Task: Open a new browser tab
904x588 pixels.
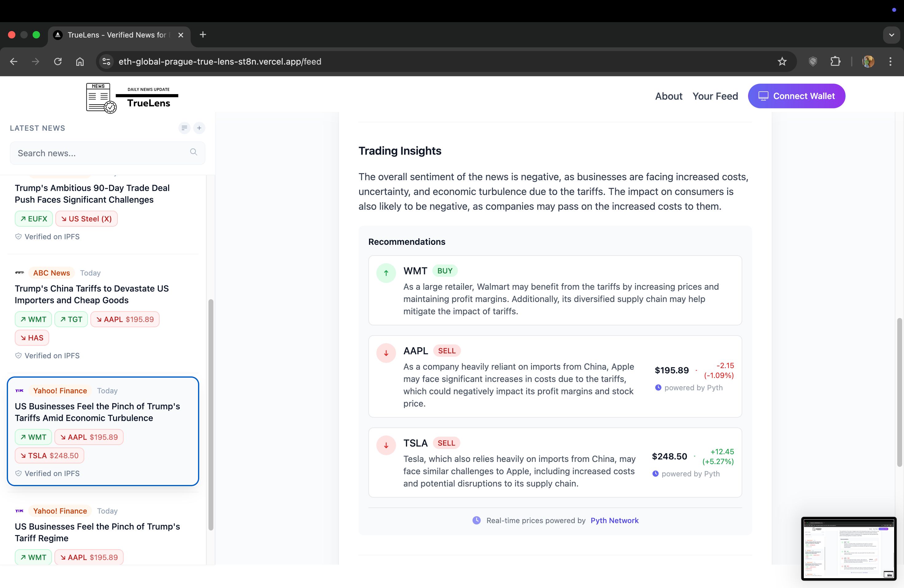Action: coord(203,34)
